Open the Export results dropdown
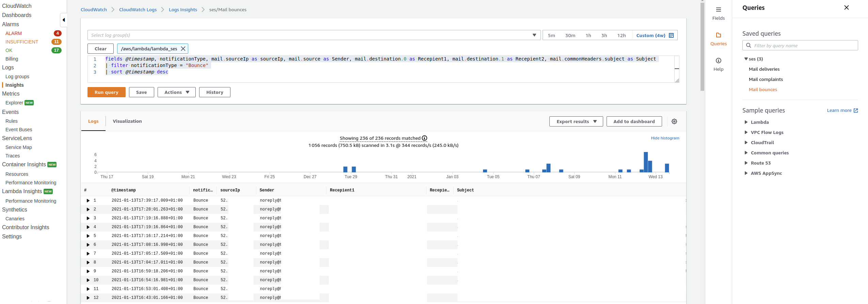The image size is (868, 304). (x=576, y=121)
